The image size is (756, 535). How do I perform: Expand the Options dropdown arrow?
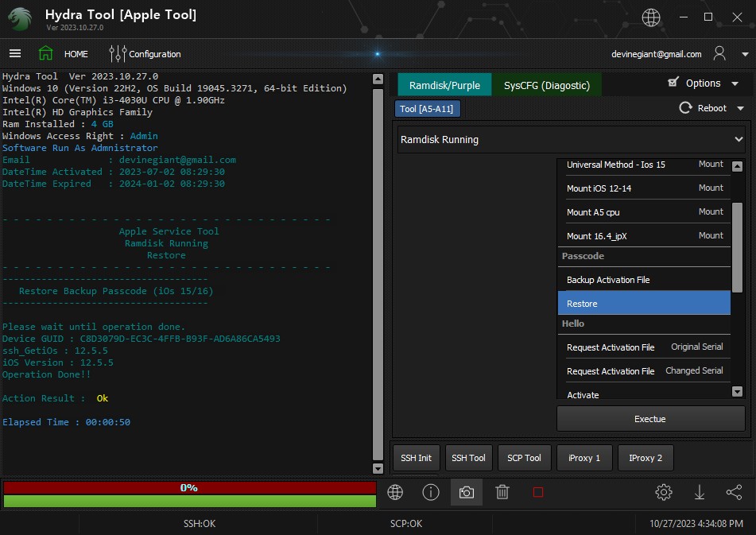coord(735,83)
